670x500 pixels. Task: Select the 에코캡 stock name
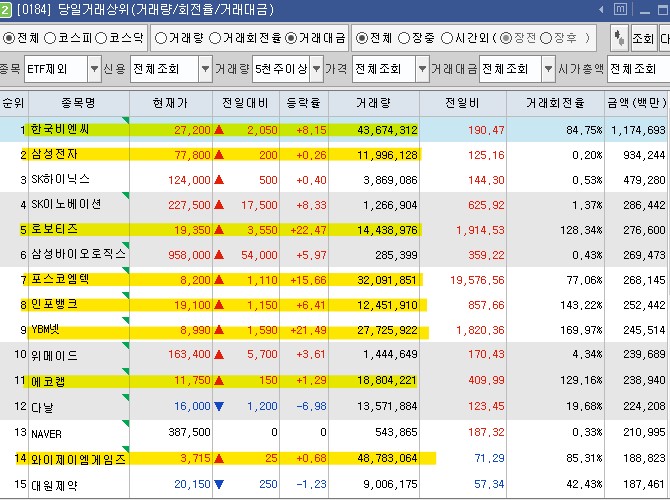coord(48,381)
